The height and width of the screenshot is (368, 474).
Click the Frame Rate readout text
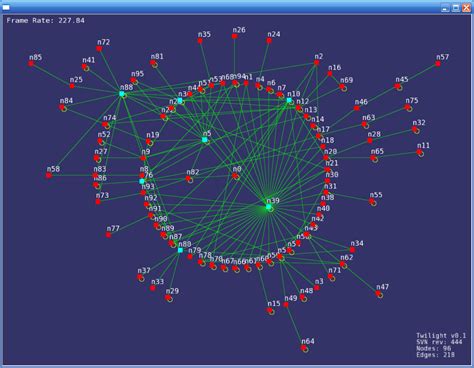[x=45, y=20]
